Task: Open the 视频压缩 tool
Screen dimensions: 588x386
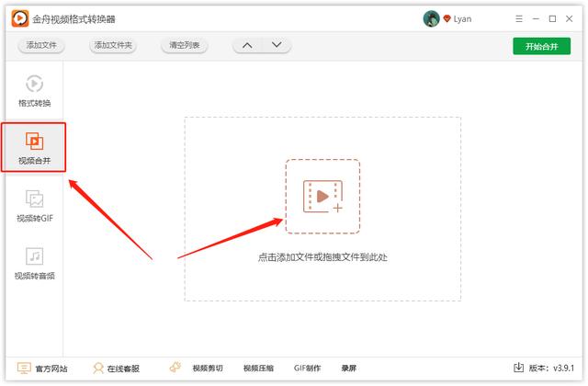Action: (258, 369)
